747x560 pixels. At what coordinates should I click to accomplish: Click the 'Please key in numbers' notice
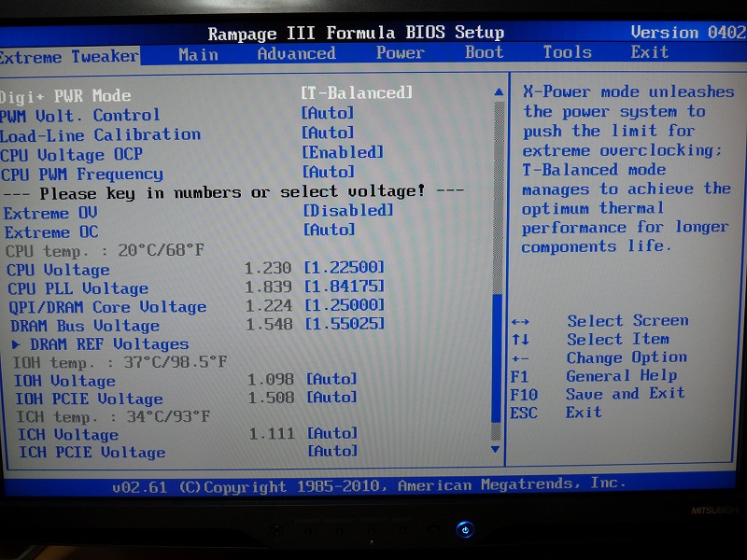click(x=233, y=192)
